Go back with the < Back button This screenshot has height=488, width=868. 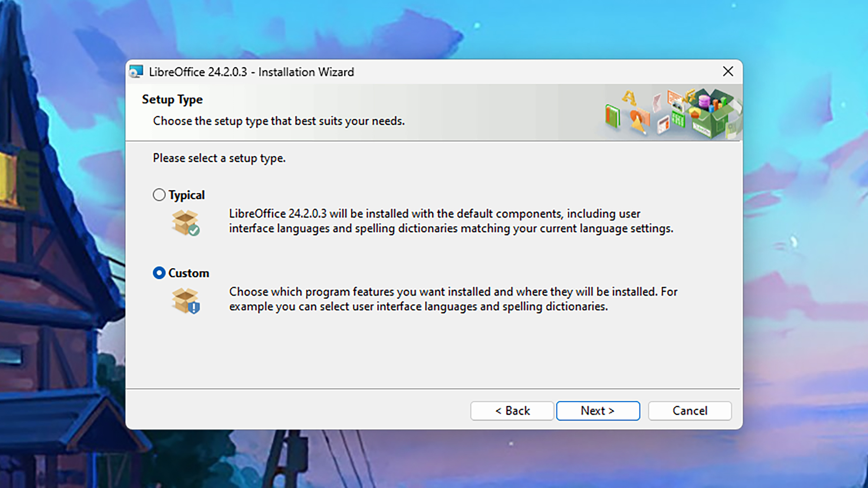click(x=512, y=411)
